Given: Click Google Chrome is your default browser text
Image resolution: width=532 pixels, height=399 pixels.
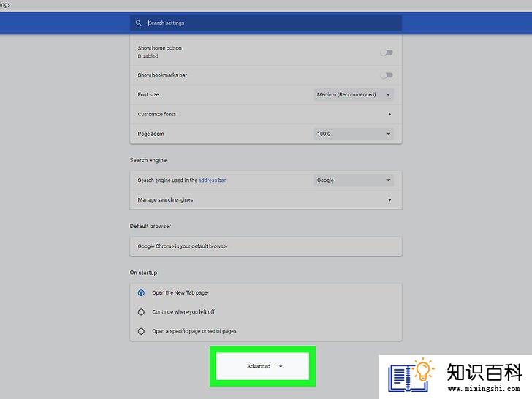Looking at the screenshot, I should [x=183, y=246].
